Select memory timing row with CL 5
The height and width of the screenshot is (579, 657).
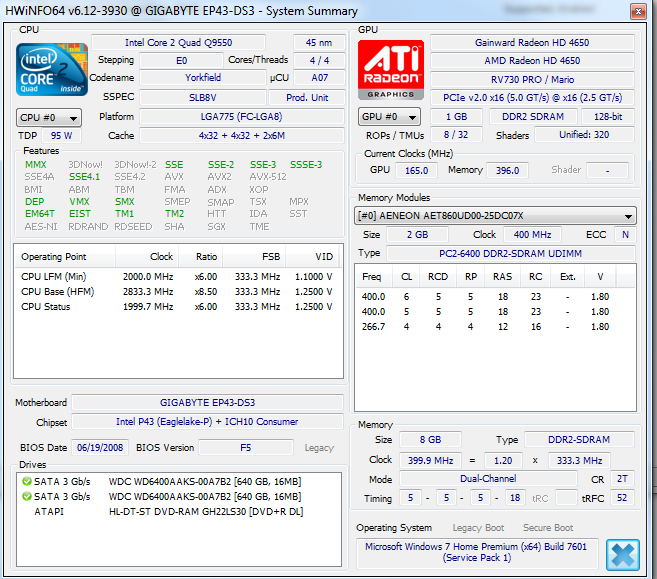[494, 312]
